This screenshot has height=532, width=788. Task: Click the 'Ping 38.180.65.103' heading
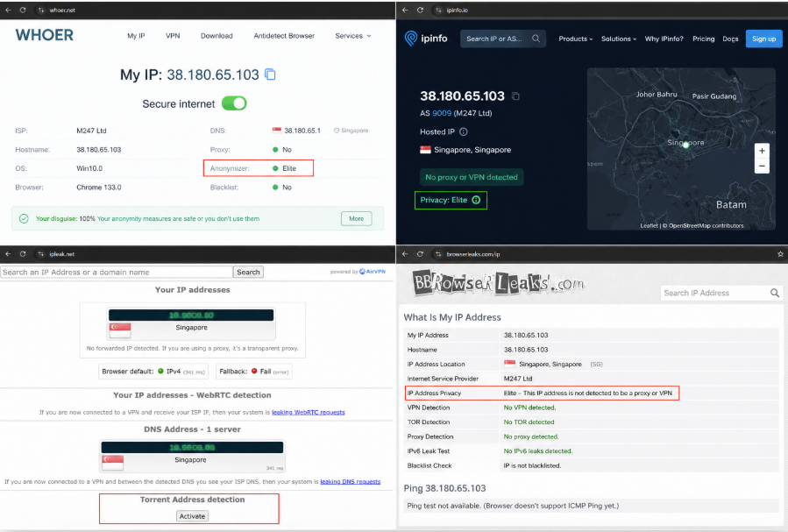[x=444, y=488]
